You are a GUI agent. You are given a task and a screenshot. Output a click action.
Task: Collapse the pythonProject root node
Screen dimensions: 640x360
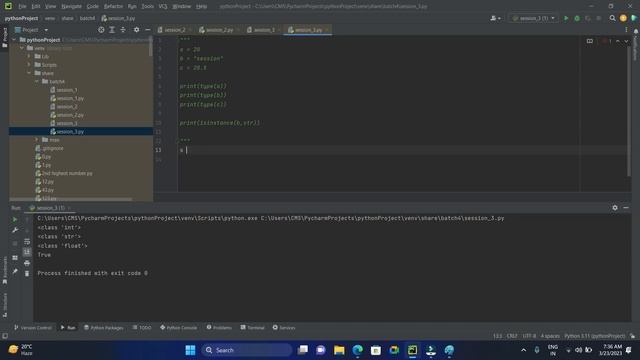tap(14, 40)
